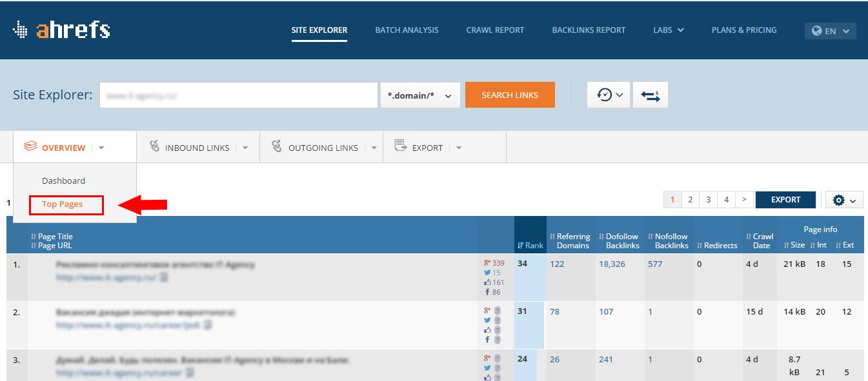The height and width of the screenshot is (381, 868).
Task: Open BACKLINKS REPORT
Action: 589,30
